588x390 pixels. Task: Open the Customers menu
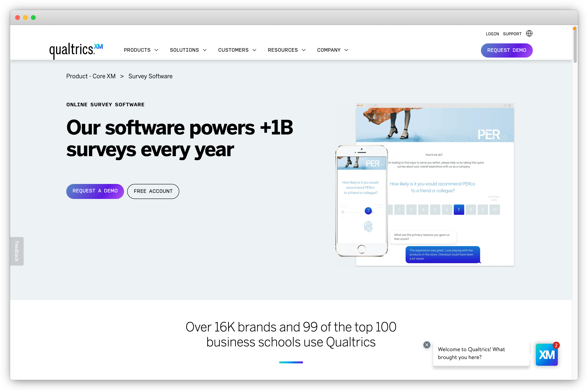tap(237, 50)
